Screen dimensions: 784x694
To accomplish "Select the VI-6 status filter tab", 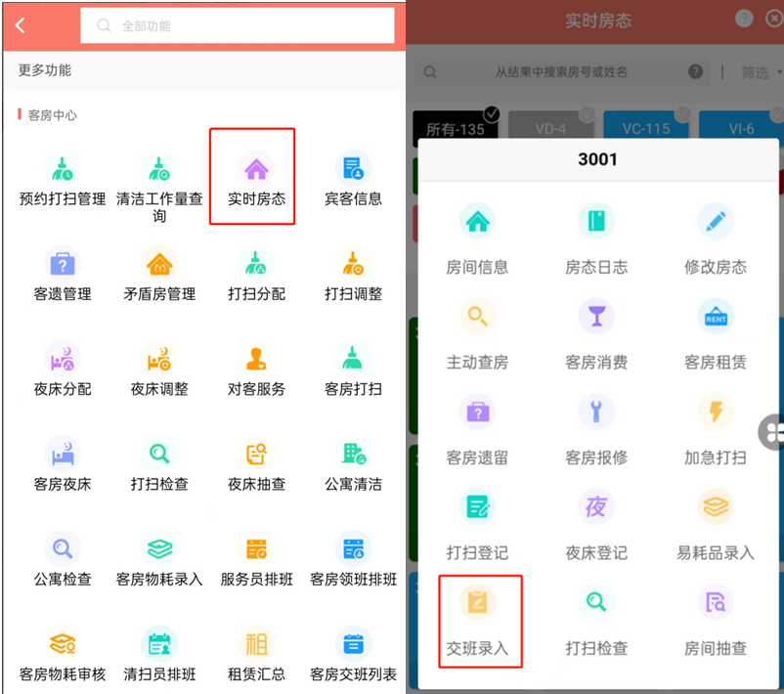I will point(741,125).
